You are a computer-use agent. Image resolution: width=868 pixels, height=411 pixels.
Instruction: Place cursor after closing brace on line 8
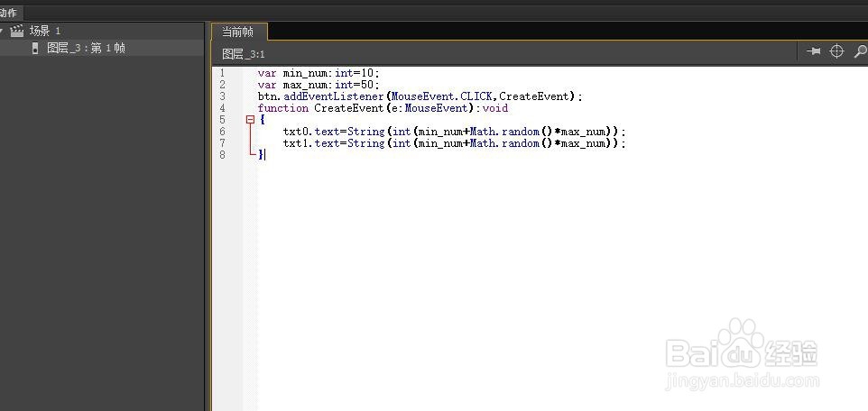pos(265,155)
